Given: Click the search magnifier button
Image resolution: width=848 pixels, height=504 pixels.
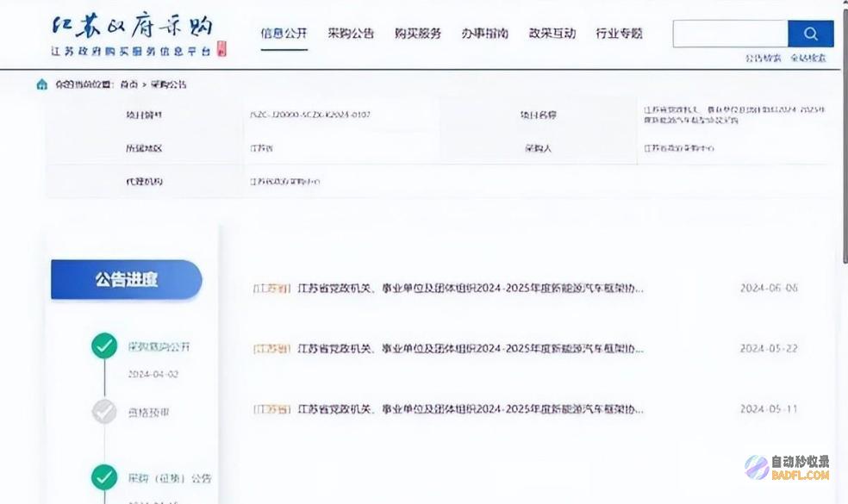Looking at the screenshot, I should tap(810, 34).
